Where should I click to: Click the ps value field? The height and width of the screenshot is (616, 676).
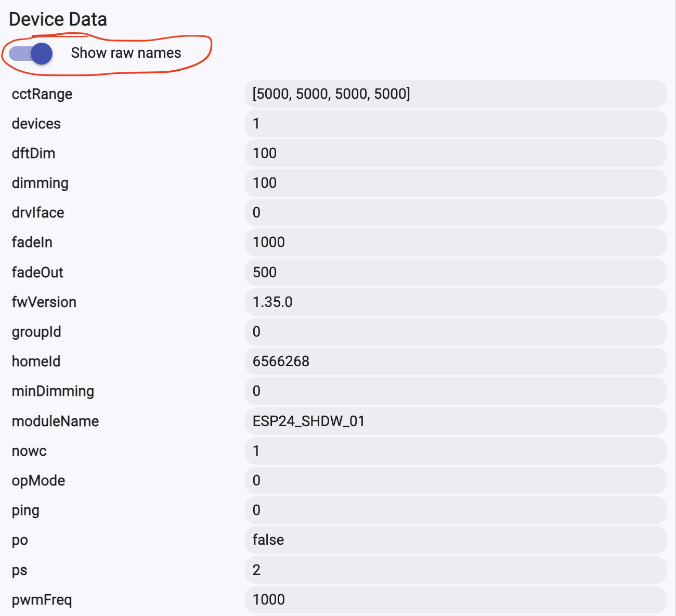[455, 570]
